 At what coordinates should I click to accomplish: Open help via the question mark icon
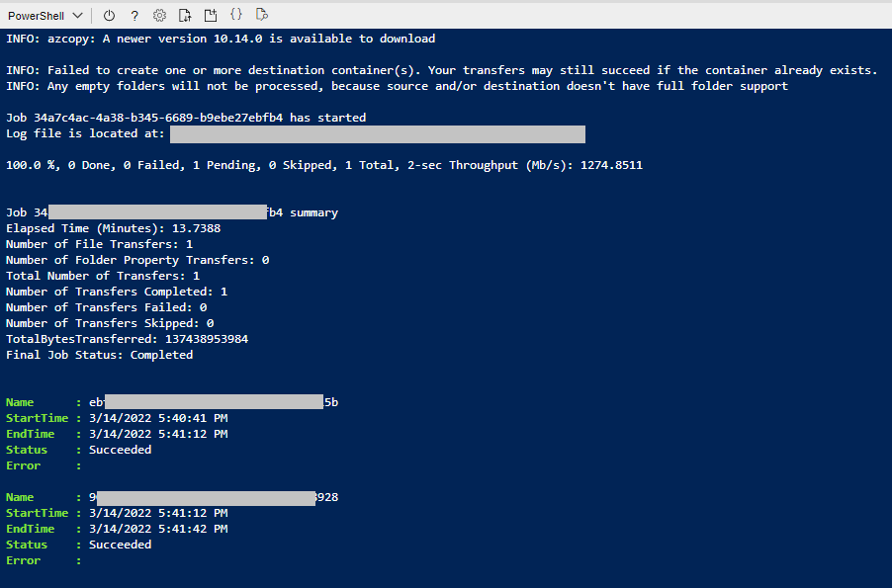tap(134, 15)
